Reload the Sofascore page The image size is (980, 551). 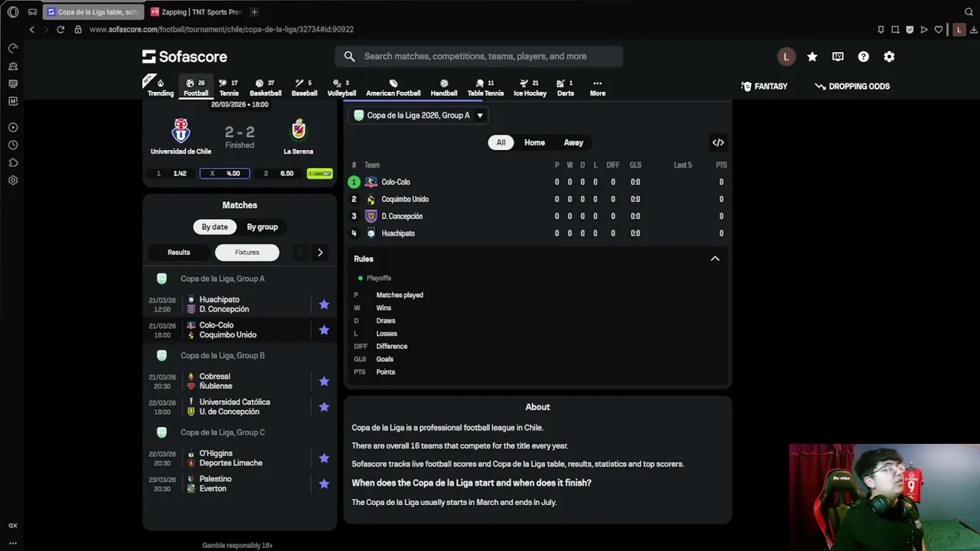point(60,29)
